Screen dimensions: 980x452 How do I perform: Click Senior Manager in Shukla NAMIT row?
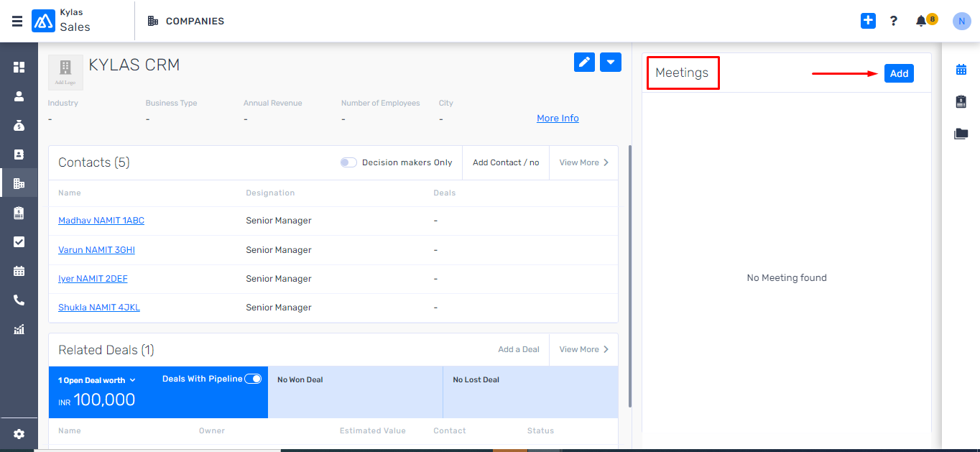click(x=279, y=308)
